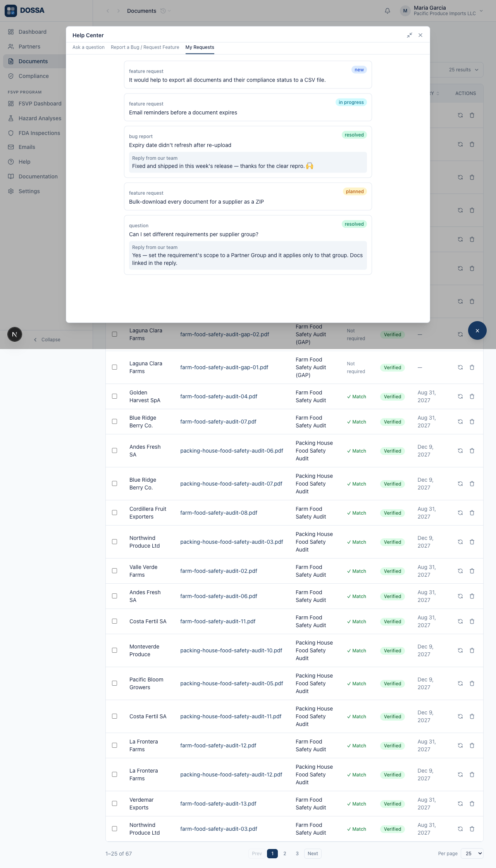Open Documentation in the sidebar
496x868 pixels.
38,176
